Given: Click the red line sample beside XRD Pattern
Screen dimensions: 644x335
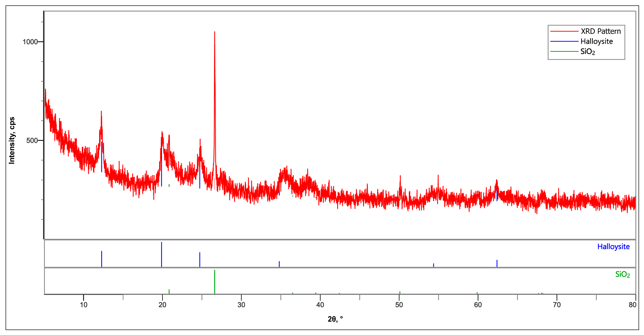Looking at the screenshot, I should pos(564,31).
